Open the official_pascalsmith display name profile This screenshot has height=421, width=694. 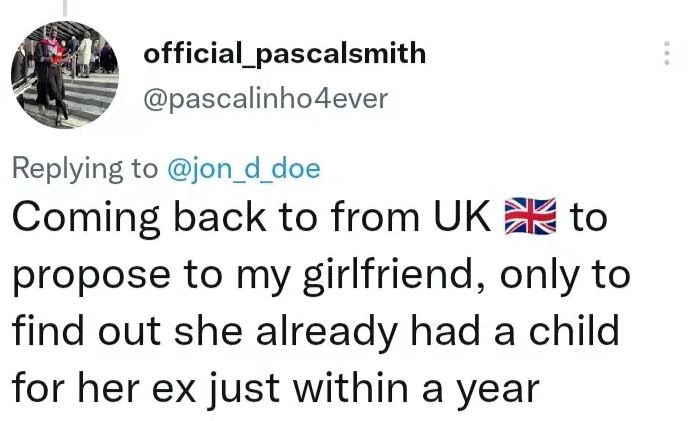click(x=285, y=53)
